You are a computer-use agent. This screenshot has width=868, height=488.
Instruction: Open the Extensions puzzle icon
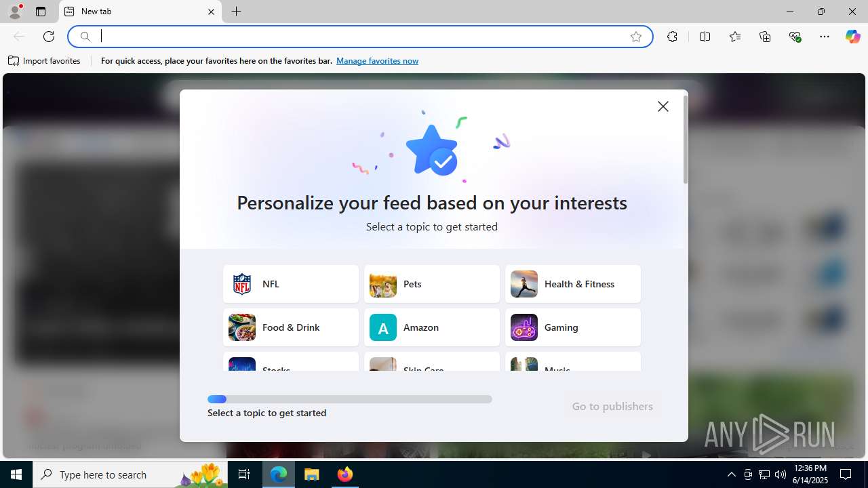click(672, 37)
